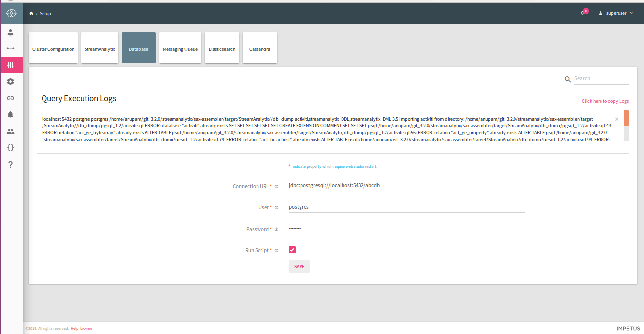Click the logs panel scrollbar thumb
Viewport: 644px width, 334px height.
[x=626, y=118]
